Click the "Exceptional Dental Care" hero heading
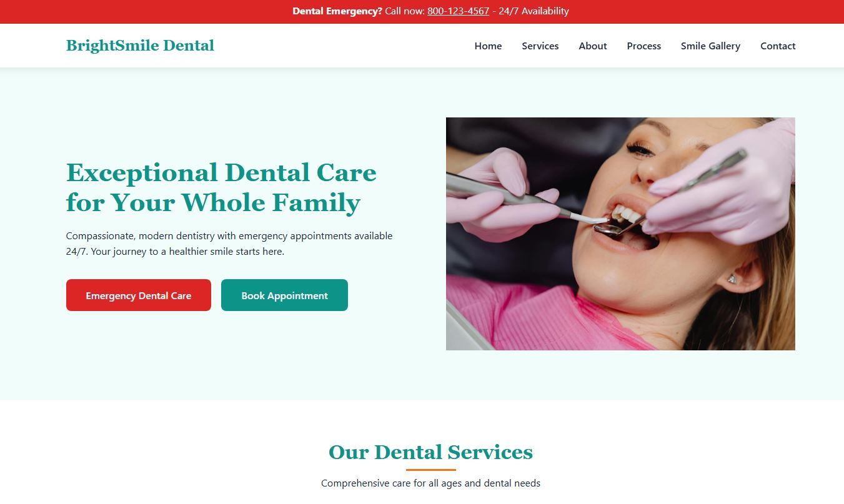The image size is (844, 504). click(x=221, y=172)
